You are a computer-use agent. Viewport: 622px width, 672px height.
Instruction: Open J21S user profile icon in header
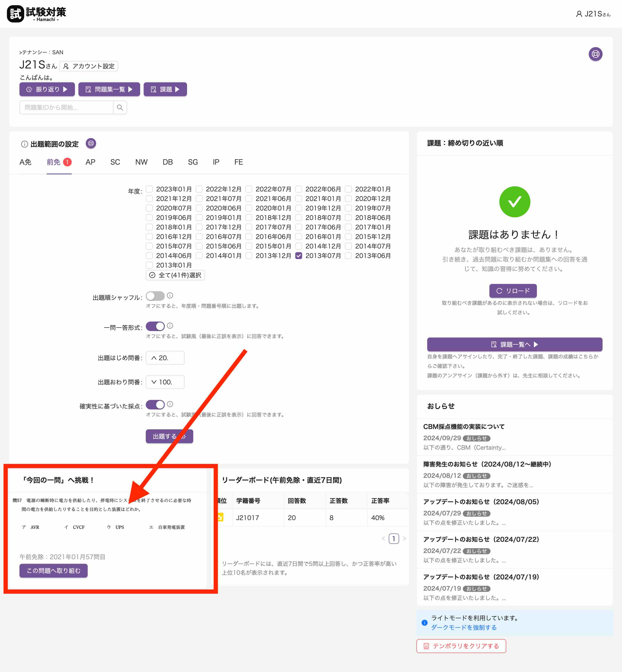[x=579, y=14]
